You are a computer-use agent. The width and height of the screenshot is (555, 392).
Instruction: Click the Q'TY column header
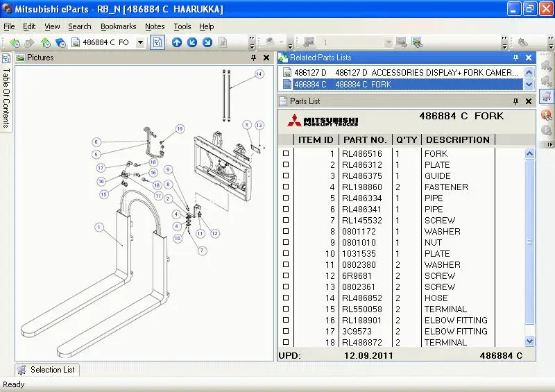click(407, 140)
